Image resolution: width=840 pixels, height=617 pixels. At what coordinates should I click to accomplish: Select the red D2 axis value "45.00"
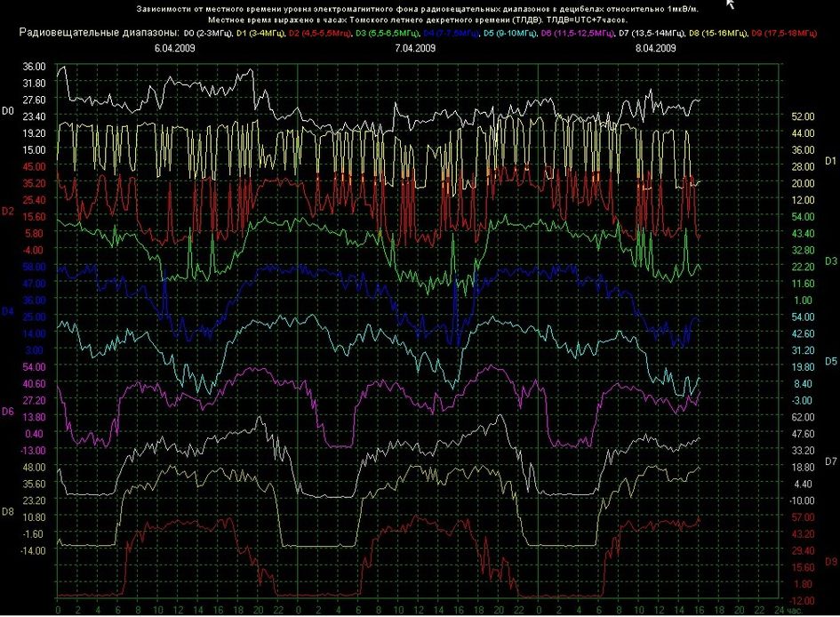coord(35,166)
